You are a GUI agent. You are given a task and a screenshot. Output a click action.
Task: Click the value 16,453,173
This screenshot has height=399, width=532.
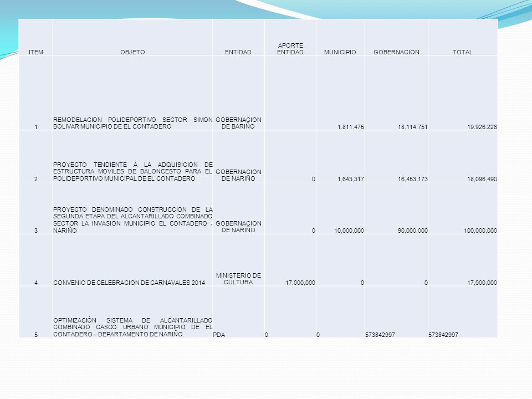point(412,179)
